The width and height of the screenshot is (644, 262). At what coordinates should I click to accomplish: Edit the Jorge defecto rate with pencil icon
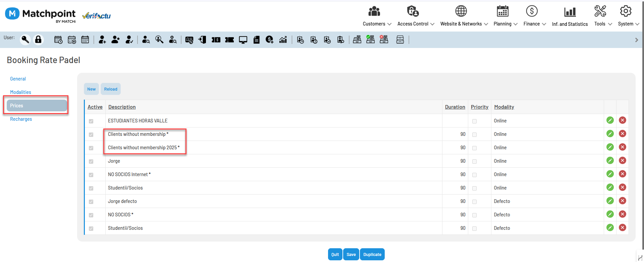610,201
